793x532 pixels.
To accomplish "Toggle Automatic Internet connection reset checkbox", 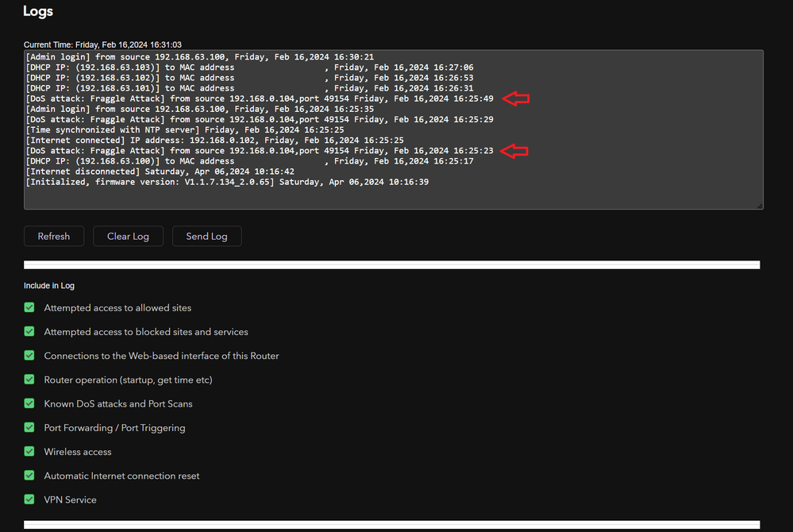I will 29,476.
